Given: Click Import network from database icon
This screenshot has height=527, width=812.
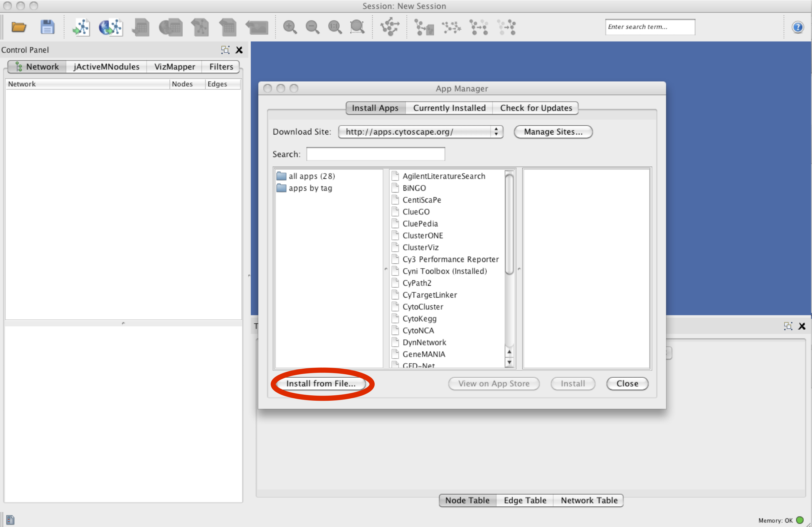Looking at the screenshot, I should 110,27.
